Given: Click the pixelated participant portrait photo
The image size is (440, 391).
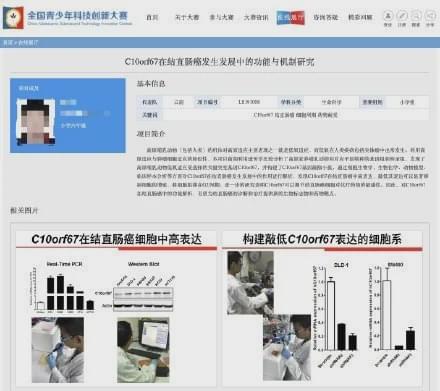Looking at the screenshot, I should click(36, 122).
